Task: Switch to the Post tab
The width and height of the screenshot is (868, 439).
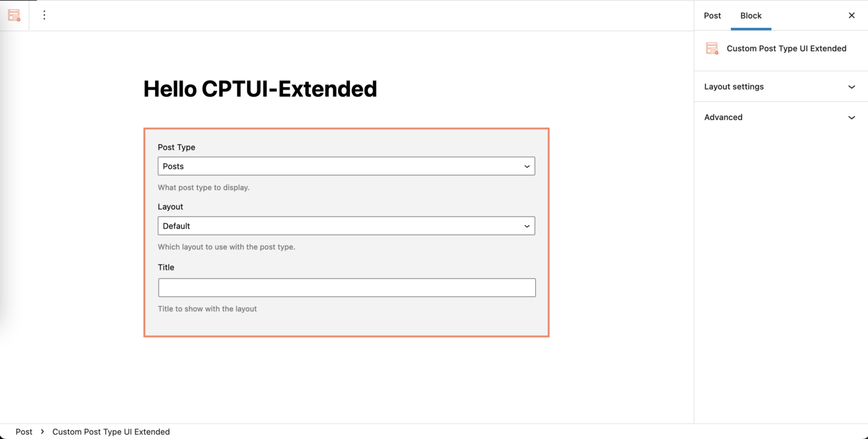Action: pos(712,16)
